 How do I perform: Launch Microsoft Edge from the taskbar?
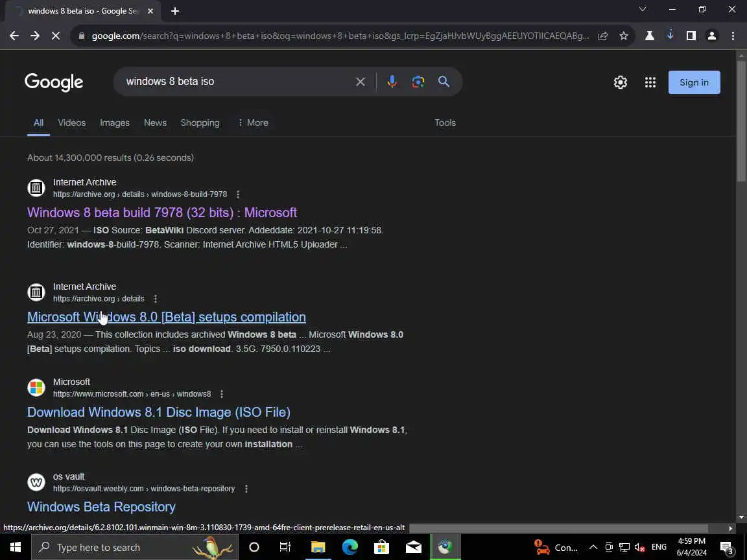coord(350,547)
